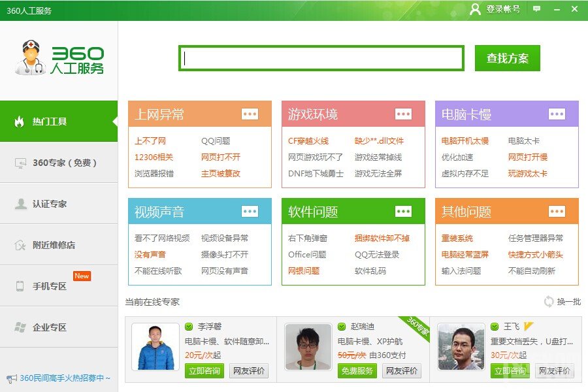Switch to the 360专家(免费) section
Viewport: 588px width, 392px height.
[x=59, y=163]
